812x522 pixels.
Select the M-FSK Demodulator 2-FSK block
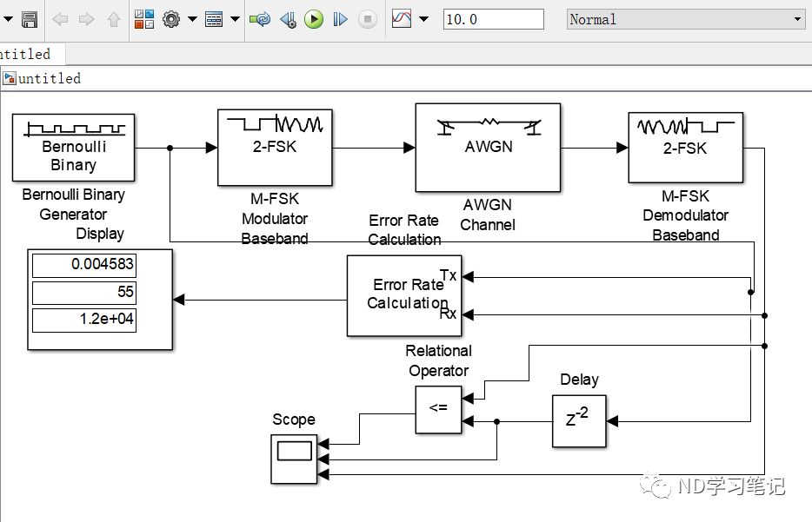(686, 148)
